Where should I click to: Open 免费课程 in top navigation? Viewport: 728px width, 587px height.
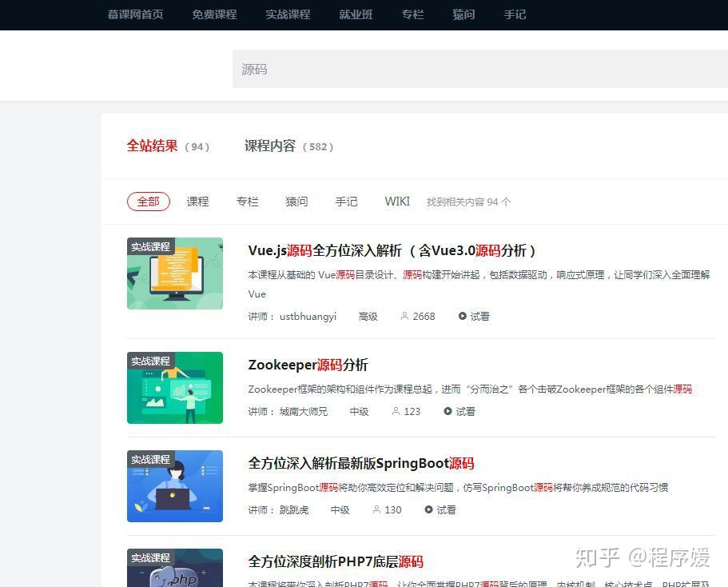pos(214,15)
